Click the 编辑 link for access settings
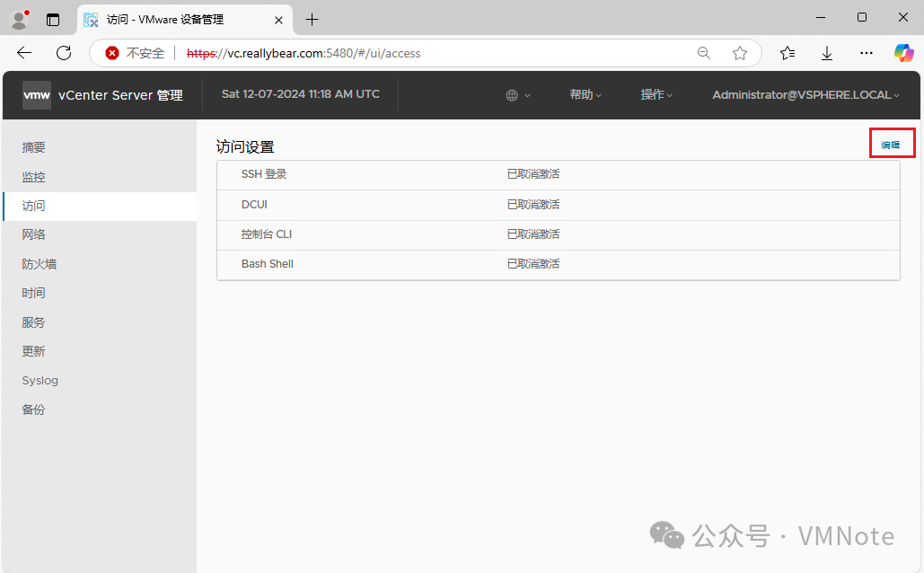 point(891,145)
